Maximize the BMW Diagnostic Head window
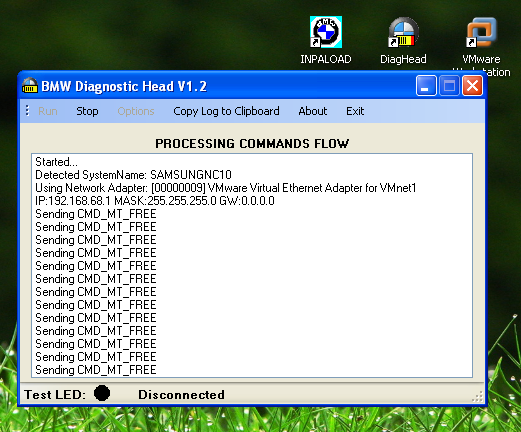The width and height of the screenshot is (521, 432). coord(449,86)
